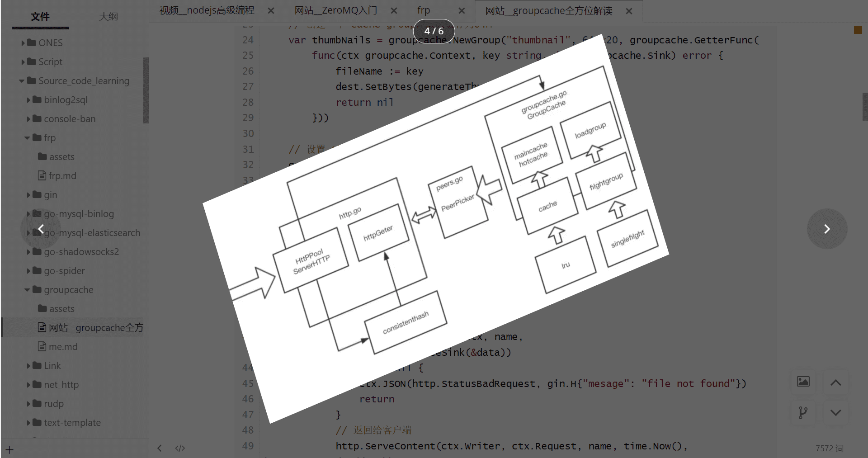The height and width of the screenshot is (458, 868).
Task: Switch to the 视频__nodejs高级编程 tab
Action: pyautogui.click(x=207, y=10)
